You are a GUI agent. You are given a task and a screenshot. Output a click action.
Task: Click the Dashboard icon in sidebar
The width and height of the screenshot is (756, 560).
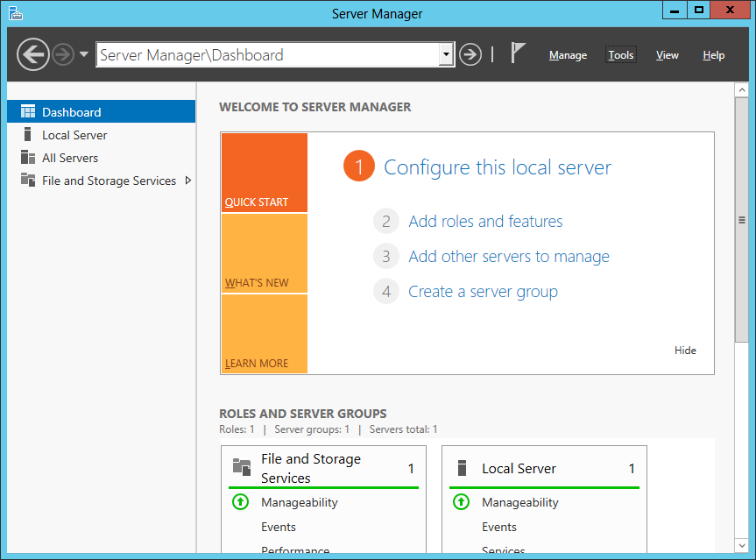coord(28,112)
